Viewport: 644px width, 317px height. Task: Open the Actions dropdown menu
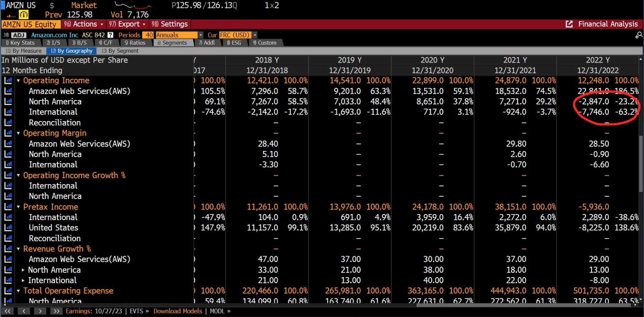[x=84, y=24]
